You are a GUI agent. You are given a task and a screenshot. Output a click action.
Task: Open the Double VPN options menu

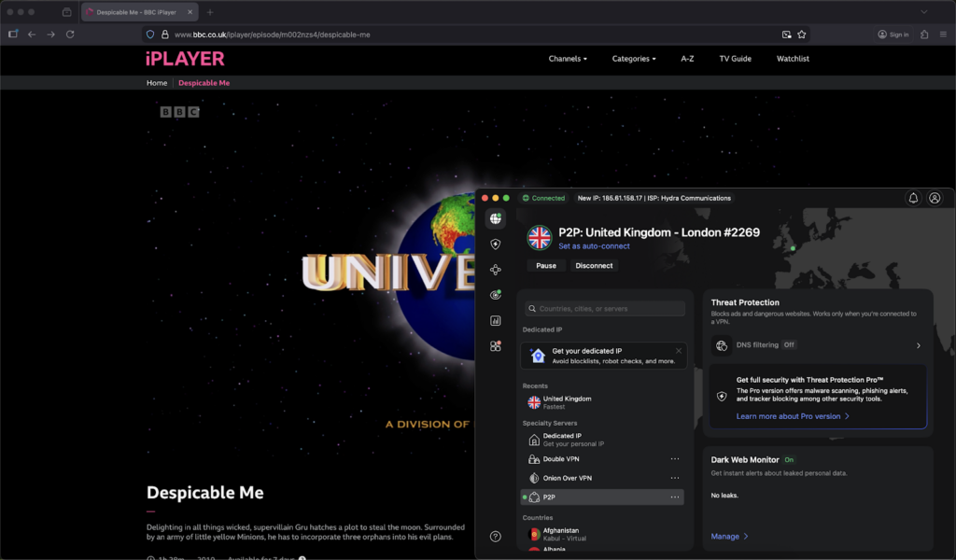(x=674, y=459)
